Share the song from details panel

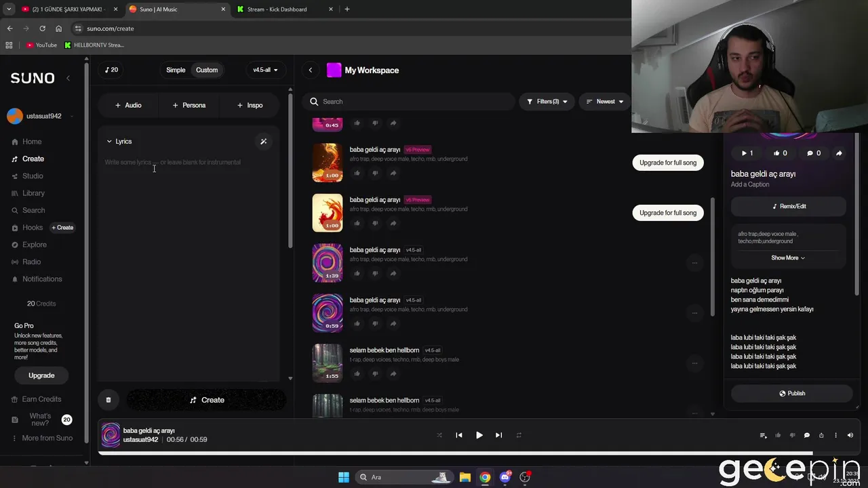pyautogui.click(x=839, y=153)
